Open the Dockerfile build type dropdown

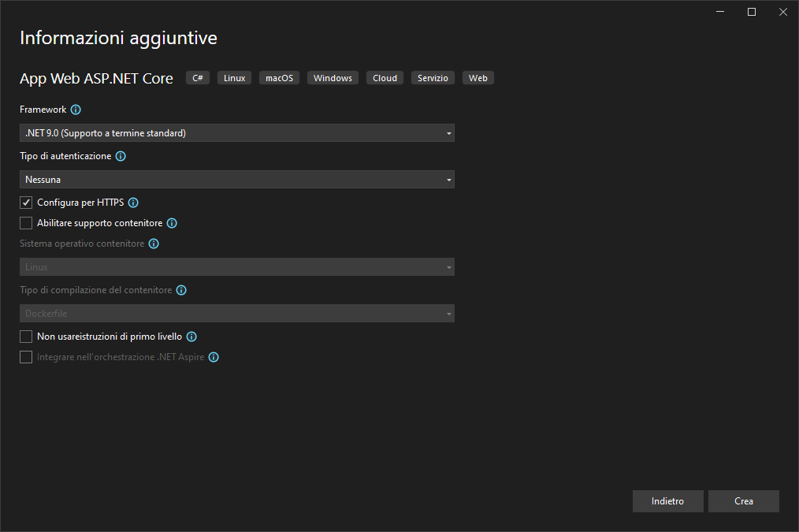pos(237,314)
